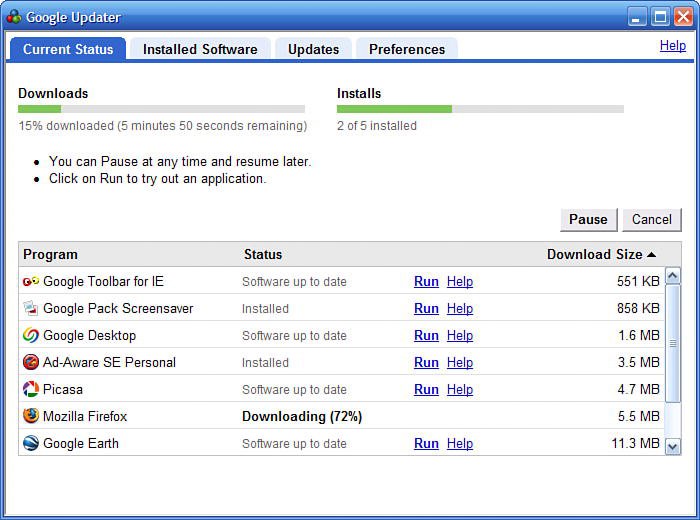The image size is (700, 520).
Task: Run Ad-Aware SE Personal
Action: pyautogui.click(x=426, y=362)
